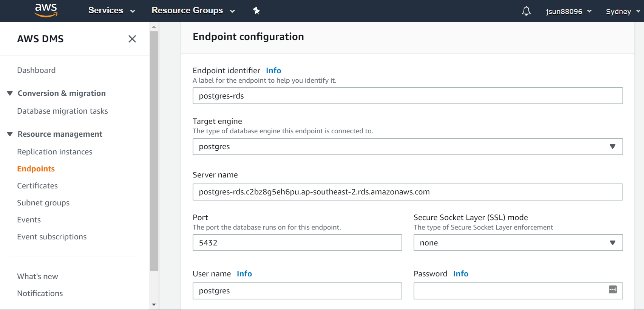Go to Replication instances page

(55, 152)
